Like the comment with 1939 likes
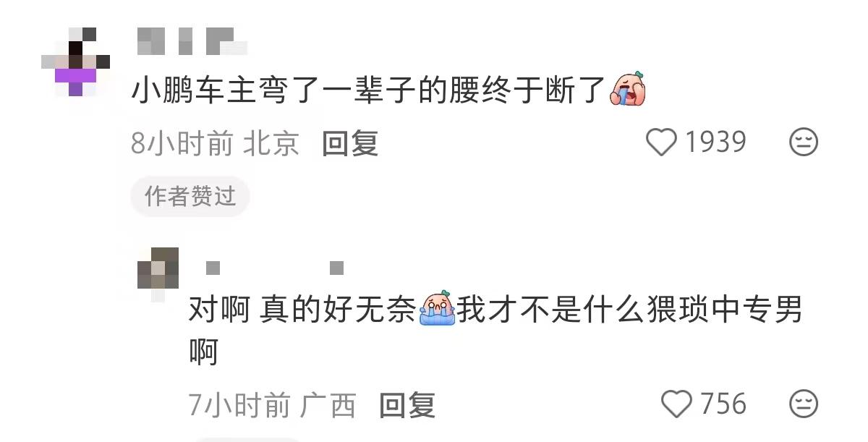The height and width of the screenshot is (442, 868). tap(660, 143)
